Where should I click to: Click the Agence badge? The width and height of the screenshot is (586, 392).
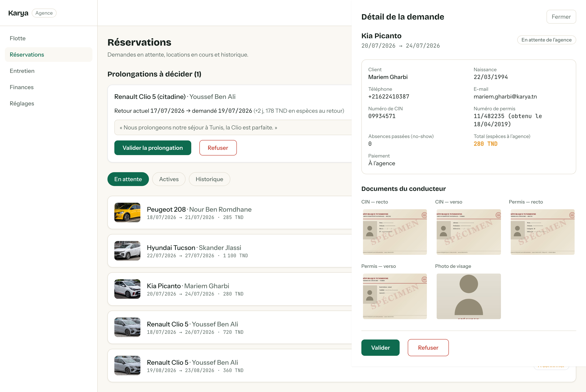tap(44, 13)
